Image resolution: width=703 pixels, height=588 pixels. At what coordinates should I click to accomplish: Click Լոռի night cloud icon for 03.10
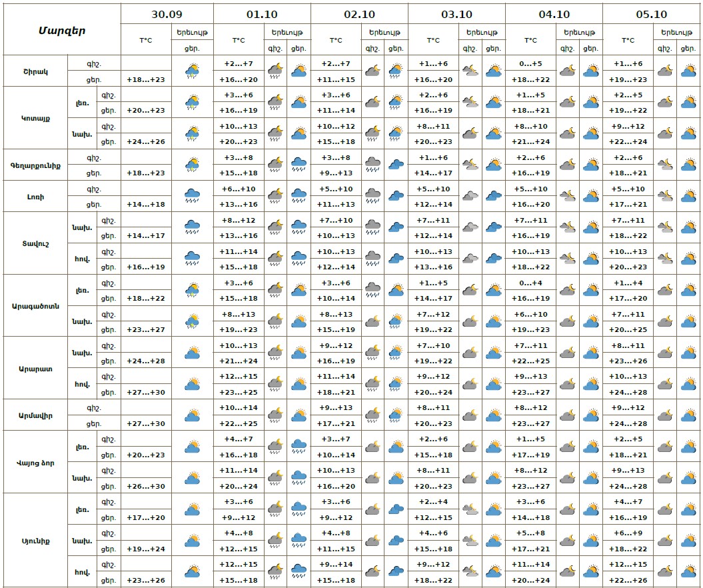[x=470, y=196]
